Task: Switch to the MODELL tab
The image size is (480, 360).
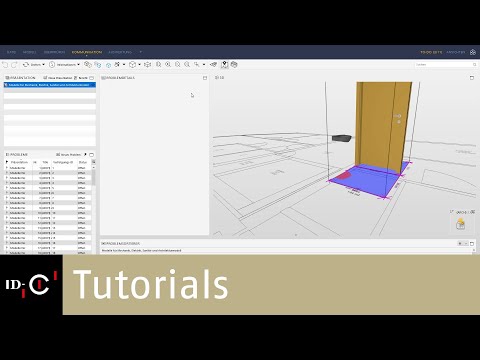Action: [29, 52]
